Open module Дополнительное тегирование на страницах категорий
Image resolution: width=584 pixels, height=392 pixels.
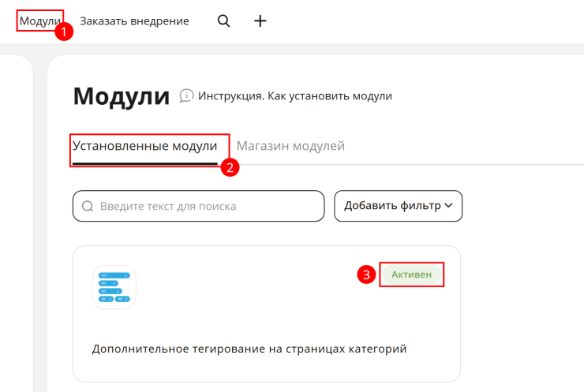tap(249, 349)
